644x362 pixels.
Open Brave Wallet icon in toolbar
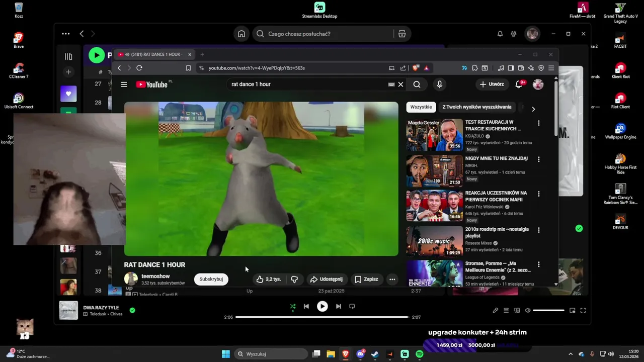521,68
